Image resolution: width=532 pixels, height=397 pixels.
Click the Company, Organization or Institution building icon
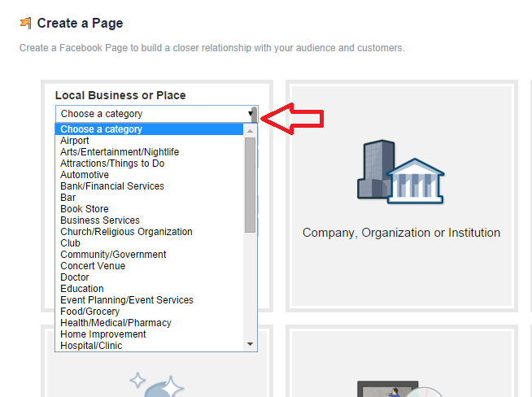tap(400, 172)
